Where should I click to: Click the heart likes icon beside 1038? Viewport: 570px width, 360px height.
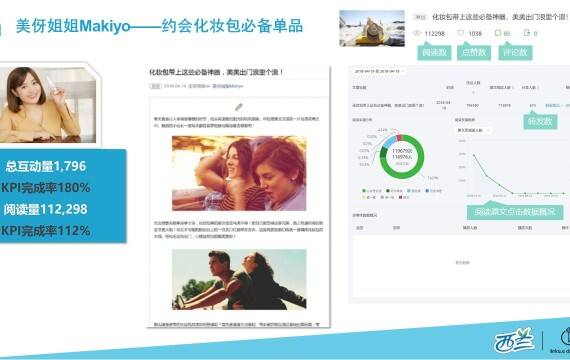460,33
